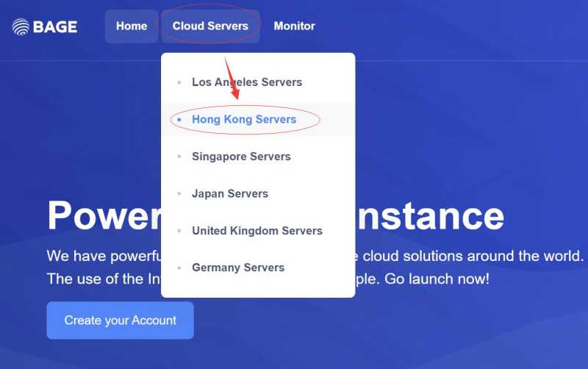The height and width of the screenshot is (369, 588).
Task: Click bullet dot beside Los Angeles Servers
Action: coord(179,82)
